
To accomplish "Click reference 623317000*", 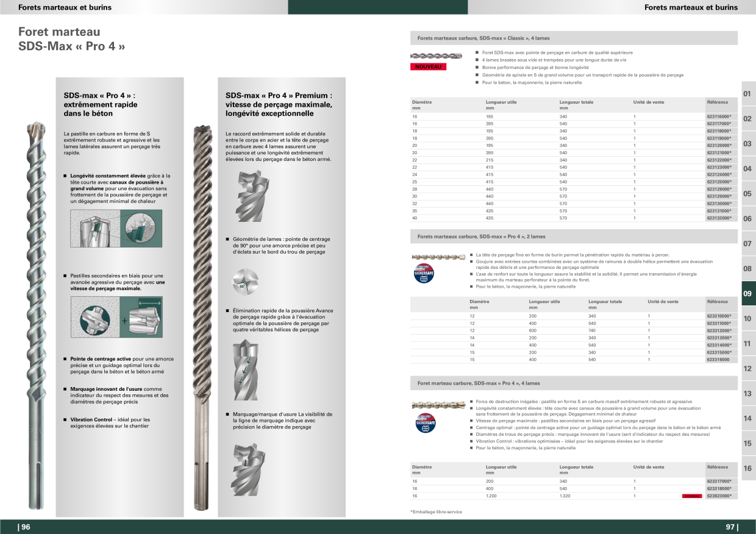I will (x=719, y=482).
